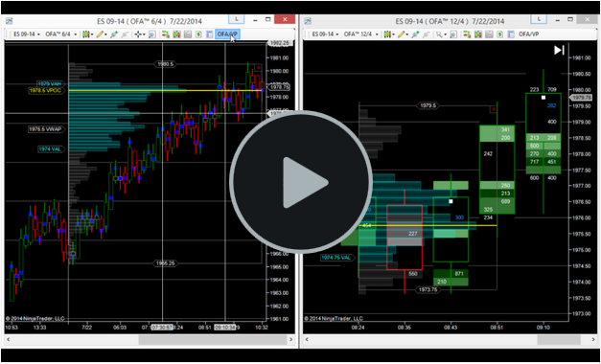Screen dimensions: 601x364
Task: Click the table panel icon in right toolbar
Action: (x=511, y=34)
